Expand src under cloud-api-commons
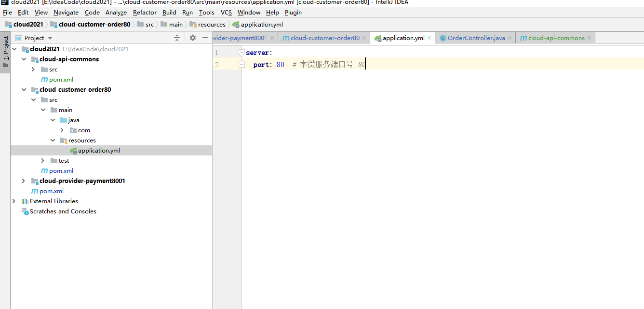644x309 pixels. (33, 69)
